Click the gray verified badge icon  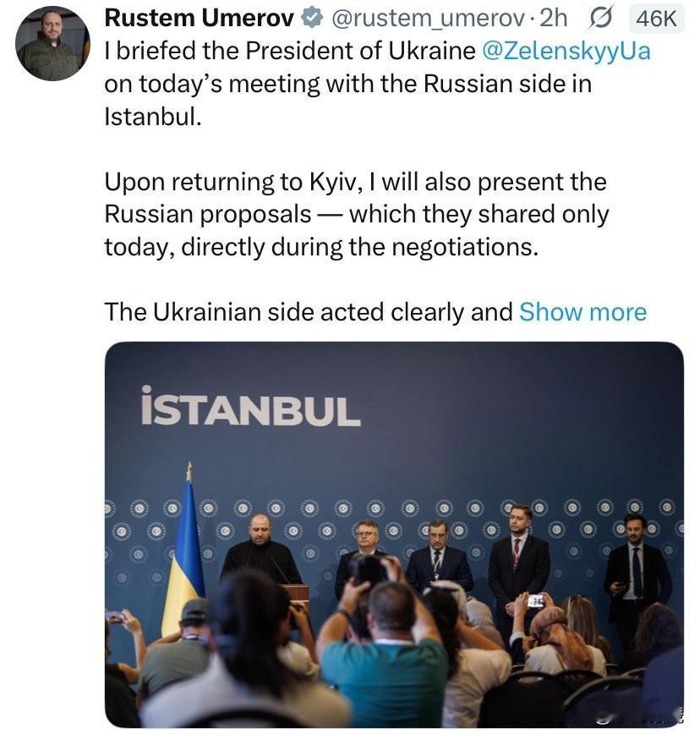tap(312, 18)
